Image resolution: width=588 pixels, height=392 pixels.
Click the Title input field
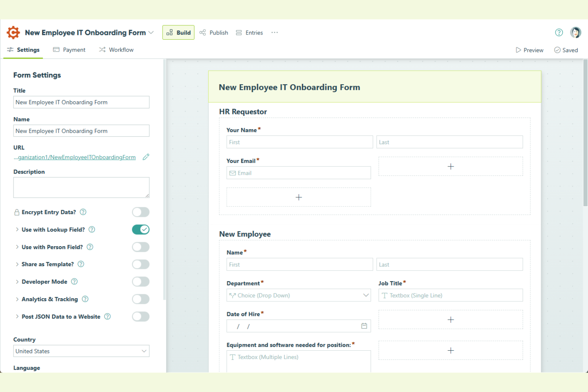point(81,102)
